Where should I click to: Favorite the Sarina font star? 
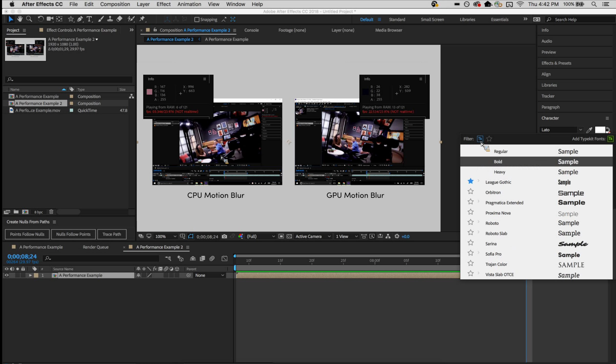470,243
